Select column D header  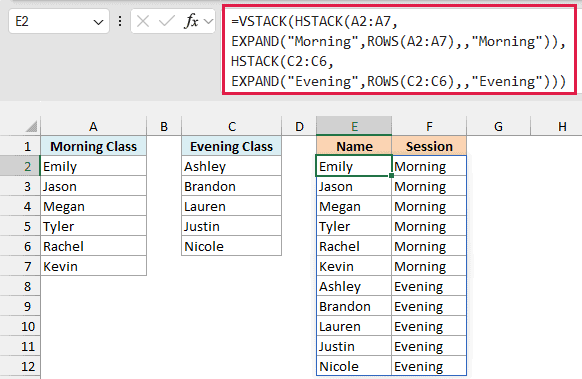click(x=299, y=127)
